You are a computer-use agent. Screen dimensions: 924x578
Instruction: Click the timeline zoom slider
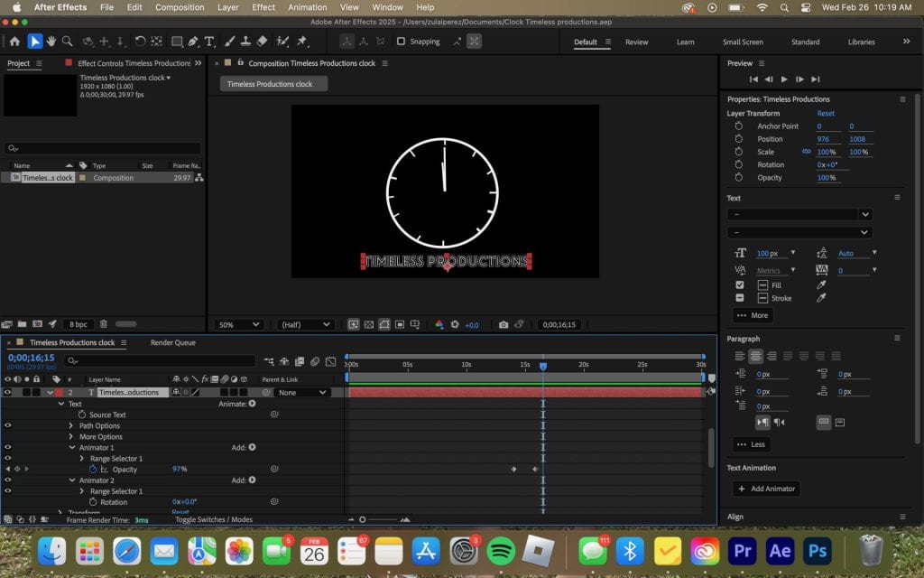tap(363, 519)
